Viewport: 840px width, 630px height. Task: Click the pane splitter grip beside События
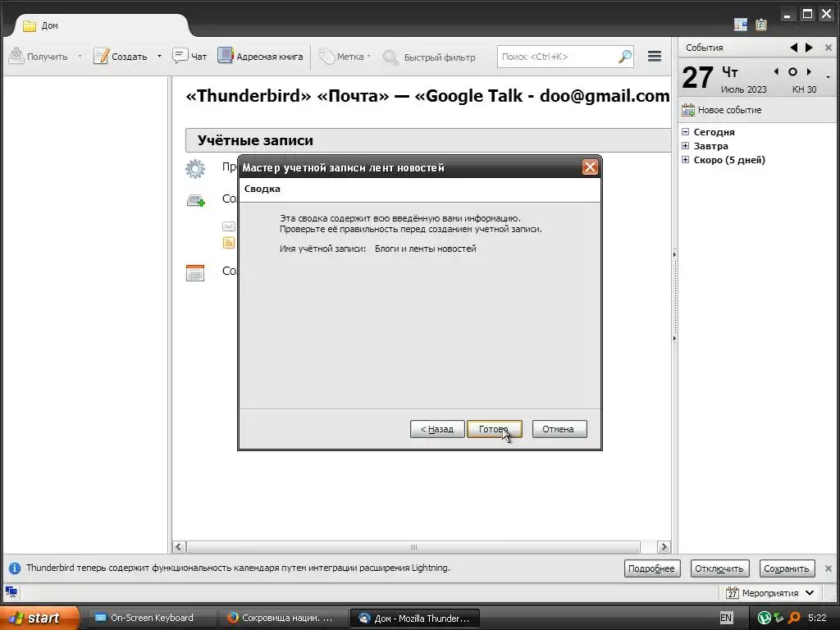[x=674, y=295]
